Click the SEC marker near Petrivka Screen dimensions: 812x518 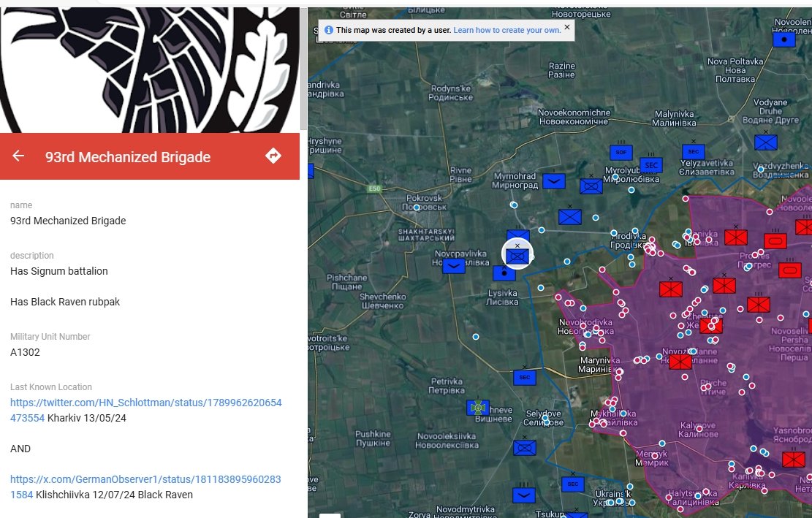click(x=524, y=378)
